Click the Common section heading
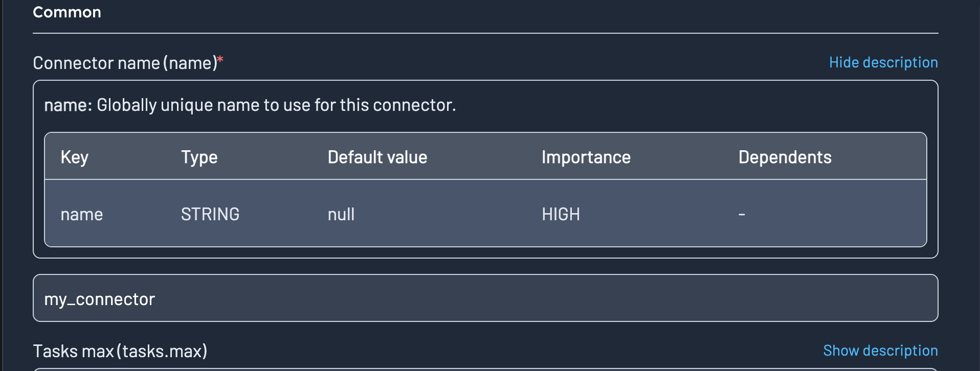This screenshot has width=980, height=371. (66, 12)
